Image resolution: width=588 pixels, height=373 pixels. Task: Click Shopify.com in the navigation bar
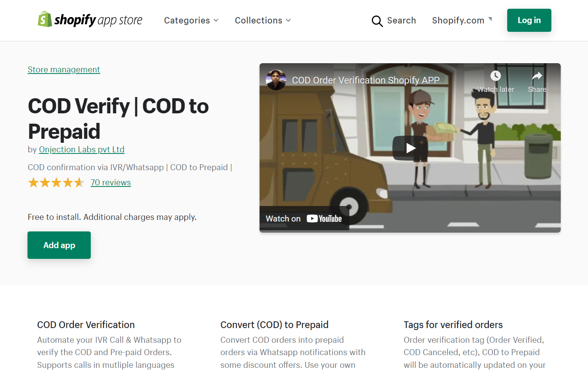pos(458,20)
